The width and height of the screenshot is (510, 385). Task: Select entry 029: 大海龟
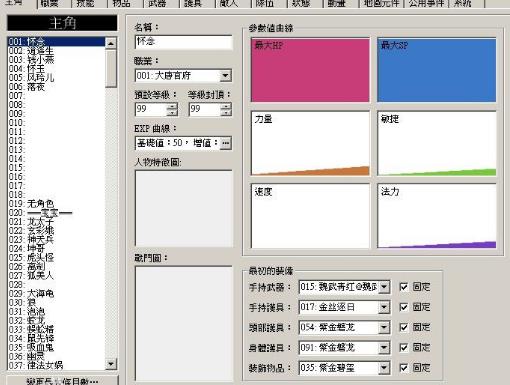point(56,294)
